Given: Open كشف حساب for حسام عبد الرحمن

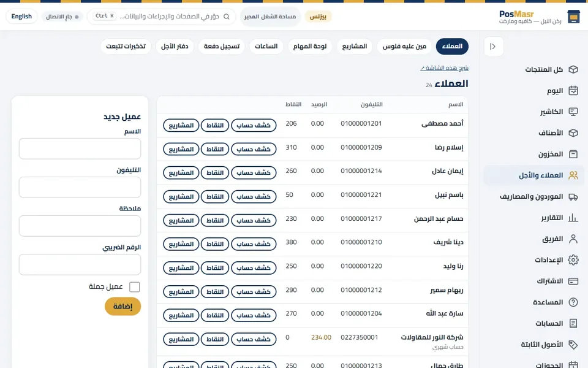Looking at the screenshot, I should [x=254, y=220].
